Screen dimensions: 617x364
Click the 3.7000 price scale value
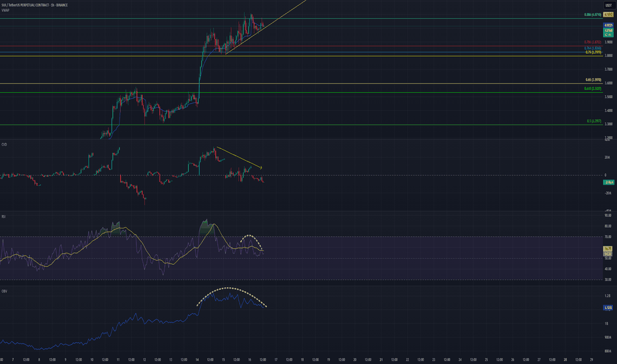[x=608, y=69]
